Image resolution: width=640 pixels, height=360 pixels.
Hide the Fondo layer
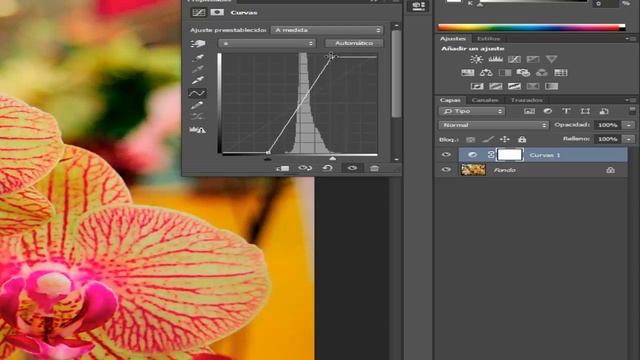[446, 169]
